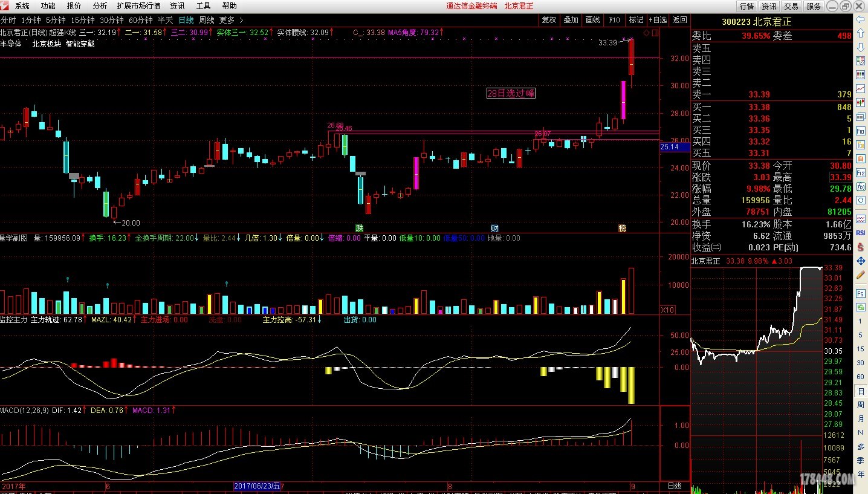Click the X10 volume scale label
Viewport: 868px width, 494px height.
[668, 310]
